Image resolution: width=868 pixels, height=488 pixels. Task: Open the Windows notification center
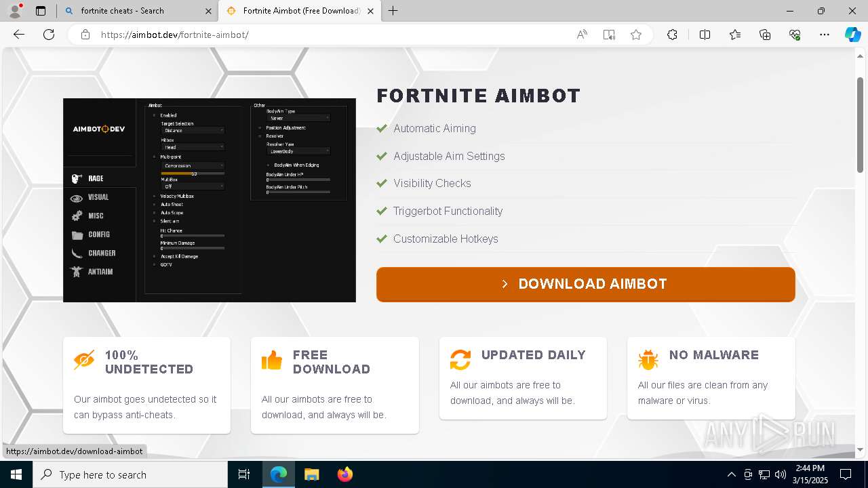[846, 474]
